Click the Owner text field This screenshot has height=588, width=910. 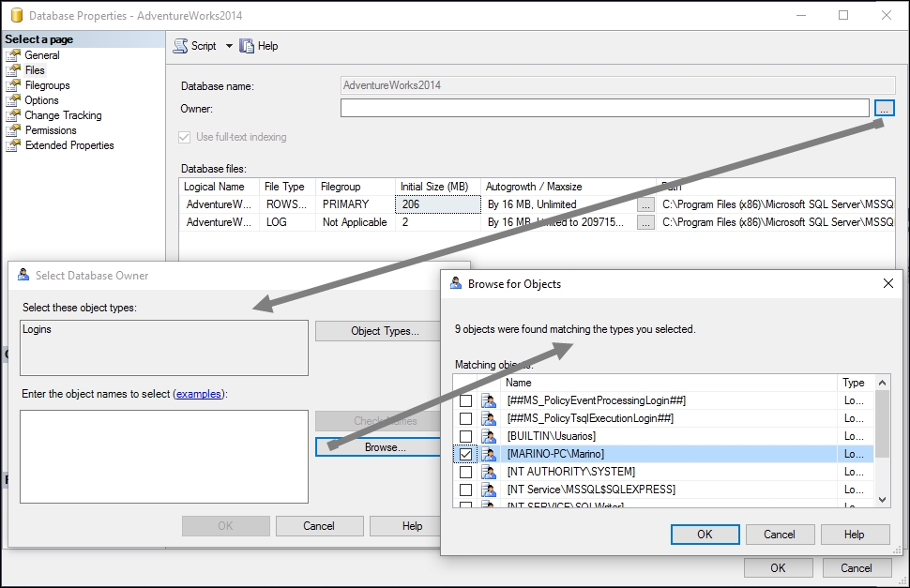click(x=605, y=108)
